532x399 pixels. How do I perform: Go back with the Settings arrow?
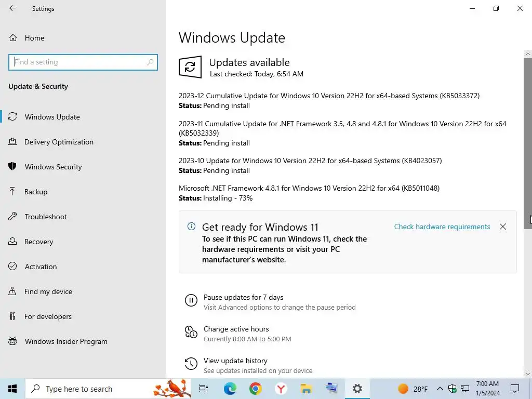click(x=12, y=8)
